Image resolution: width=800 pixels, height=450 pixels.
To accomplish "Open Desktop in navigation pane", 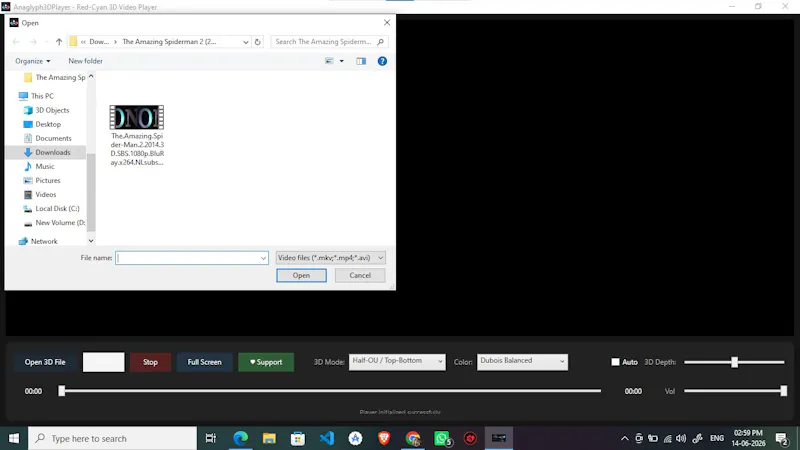I will [x=42, y=124].
